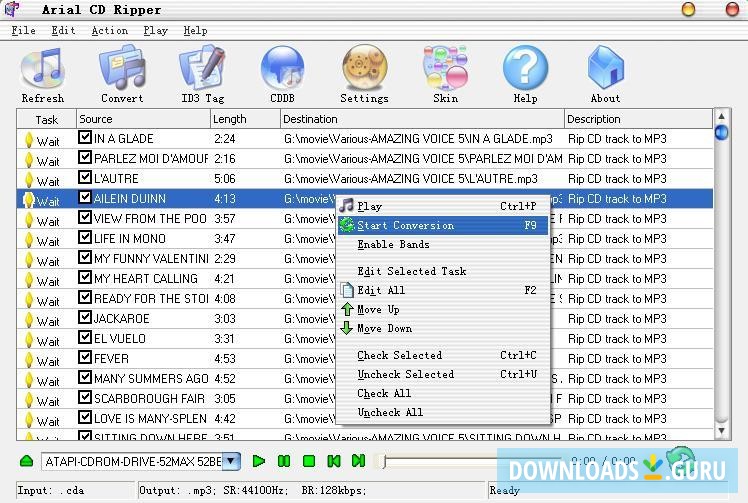Viewport: 748px width, 503px height.
Task: Click the 4:21 length of MY HEART CALLING
Action: 224,278
